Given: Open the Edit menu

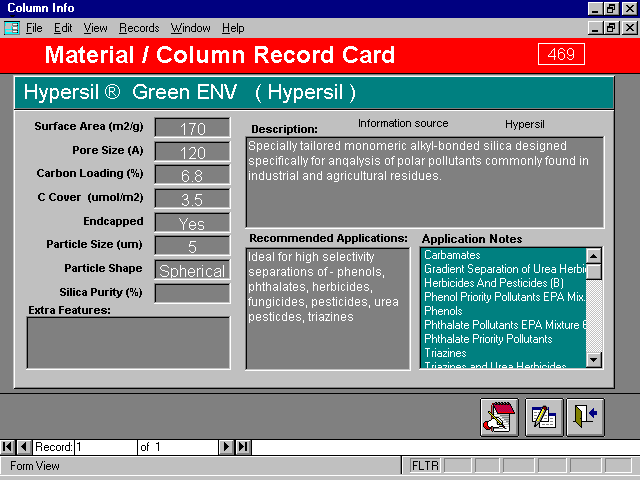Looking at the screenshot, I should (x=63, y=28).
